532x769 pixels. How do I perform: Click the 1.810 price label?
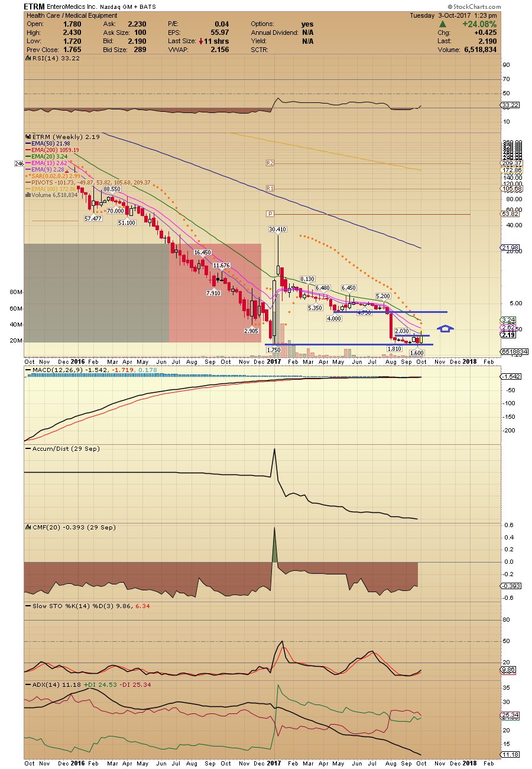pos(395,348)
